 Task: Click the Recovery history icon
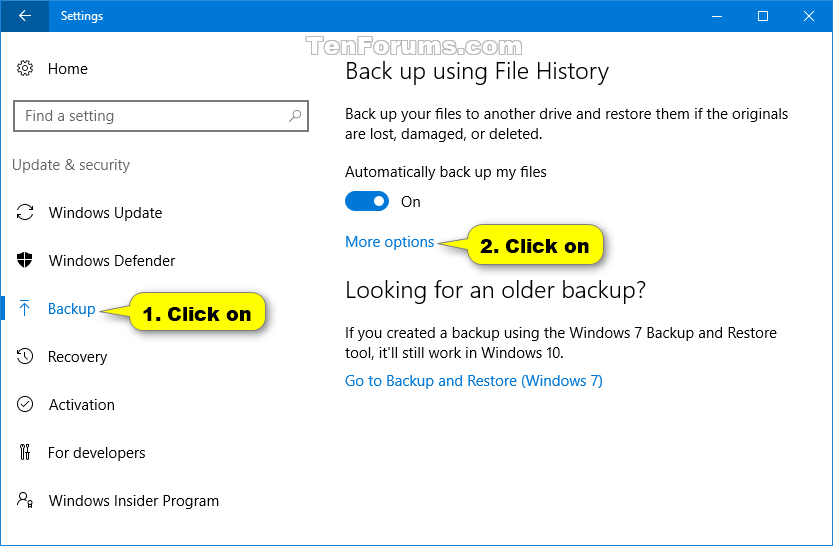tap(25, 357)
